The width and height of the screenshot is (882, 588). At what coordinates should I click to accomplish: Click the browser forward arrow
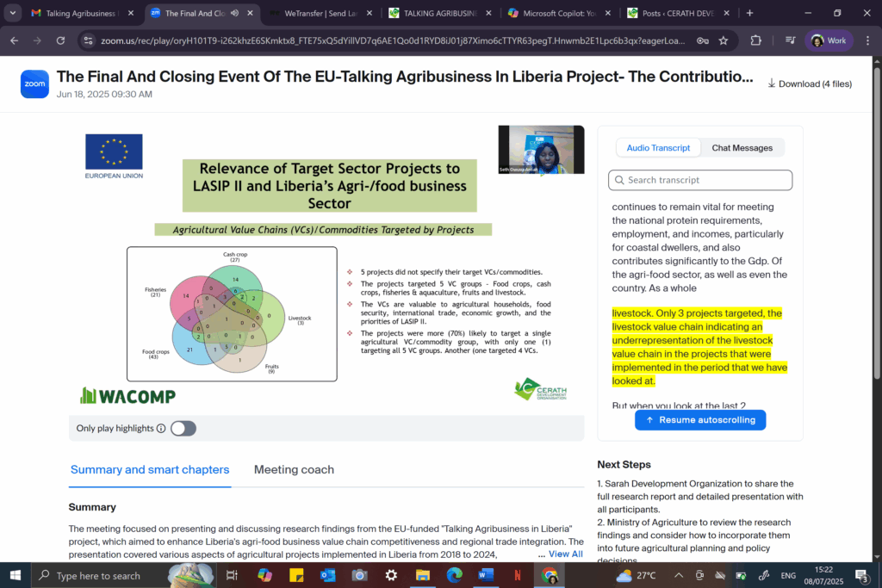pos(37,40)
